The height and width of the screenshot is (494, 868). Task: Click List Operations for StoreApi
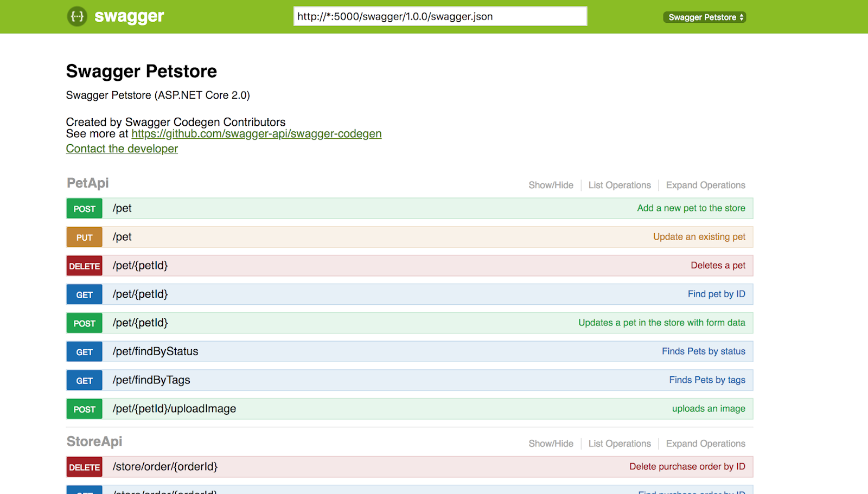[620, 444]
